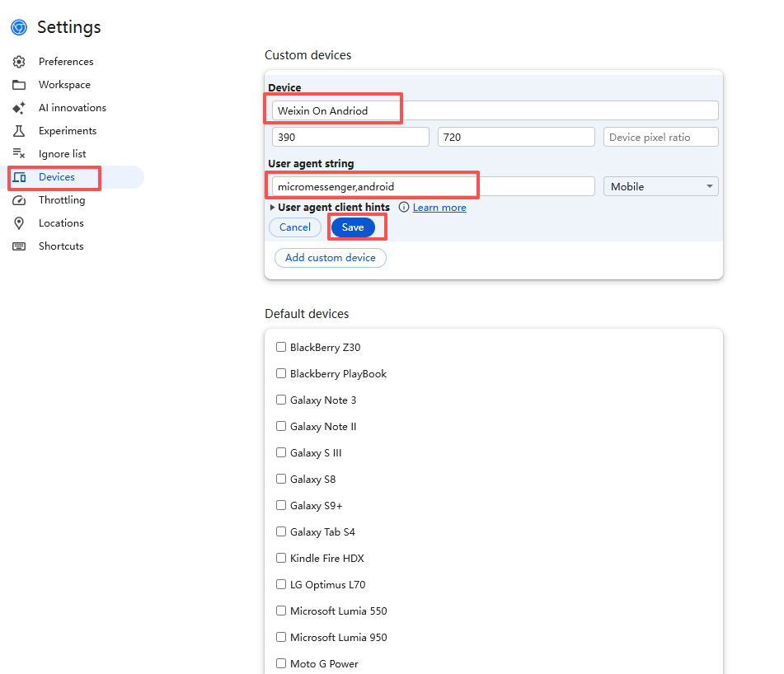The image size is (784, 674).
Task: Check the Galaxy S8 device
Action: coord(281,480)
